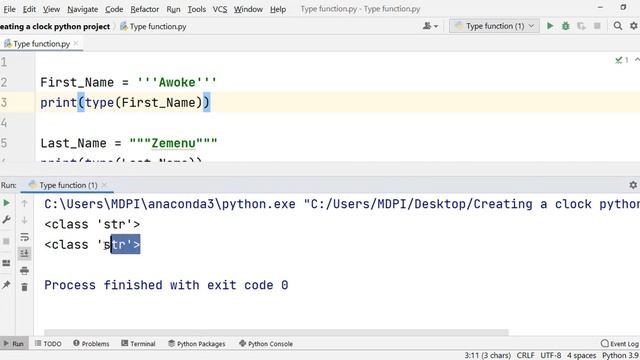Open the Edit menu

pos(29,9)
